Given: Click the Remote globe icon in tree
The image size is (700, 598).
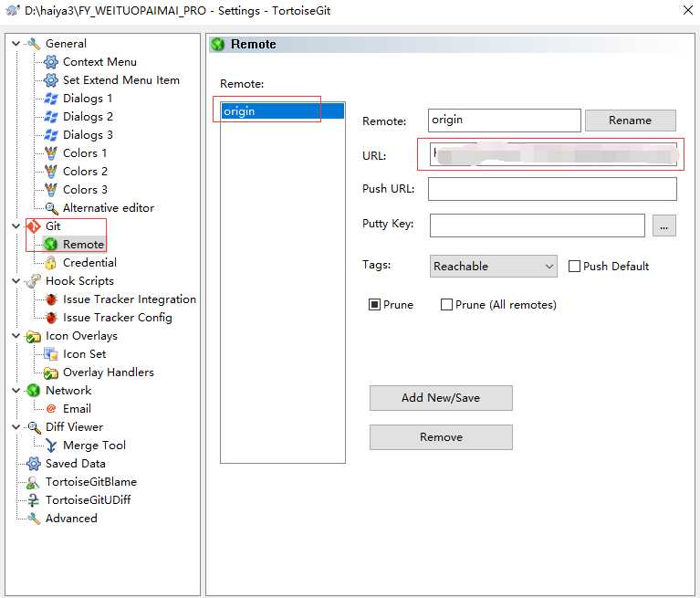Looking at the screenshot, I should pyautogui.click(x=51, y=245).
